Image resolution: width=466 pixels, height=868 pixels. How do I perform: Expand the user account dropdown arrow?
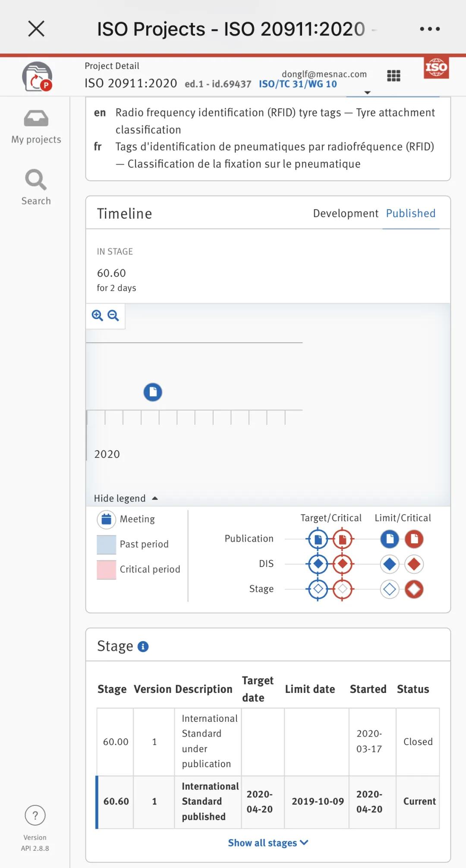367,93
